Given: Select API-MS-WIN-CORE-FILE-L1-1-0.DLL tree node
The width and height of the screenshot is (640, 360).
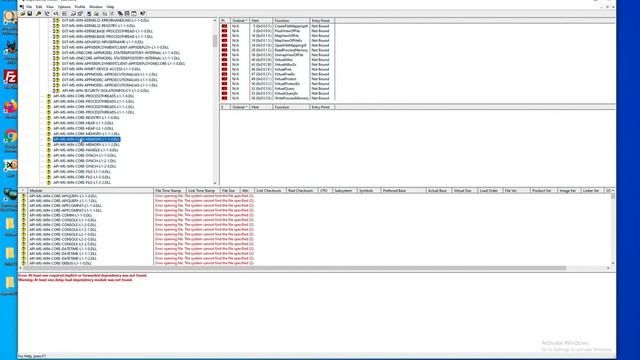Looking at the screenshot, I should [82, 171].
